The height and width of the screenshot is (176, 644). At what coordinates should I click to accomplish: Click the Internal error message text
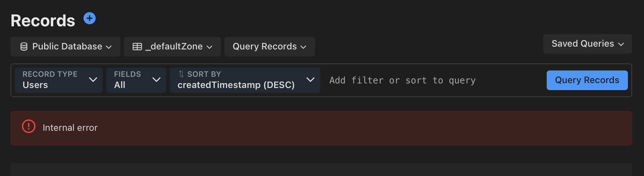point(70,128)
